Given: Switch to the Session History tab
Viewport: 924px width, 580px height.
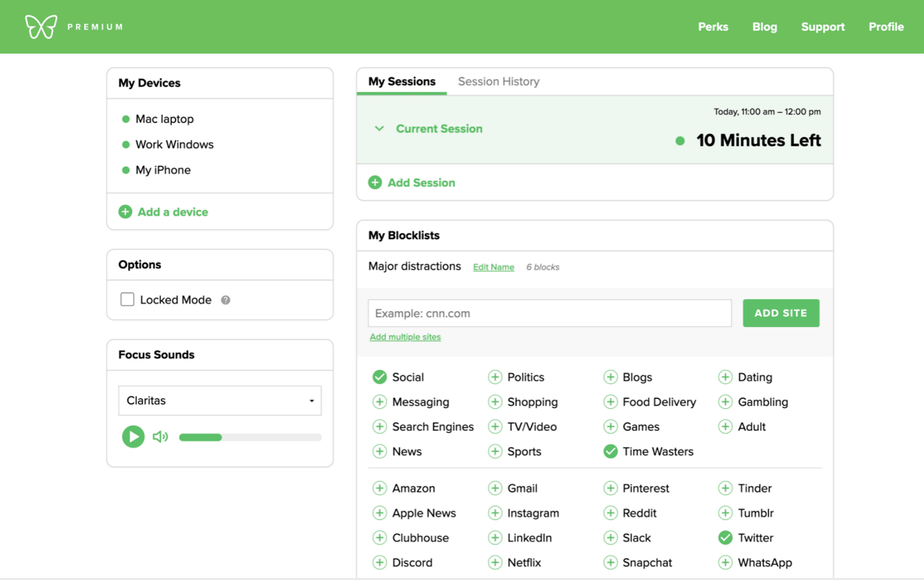Looking at the screenshot, I should [499, 81].
